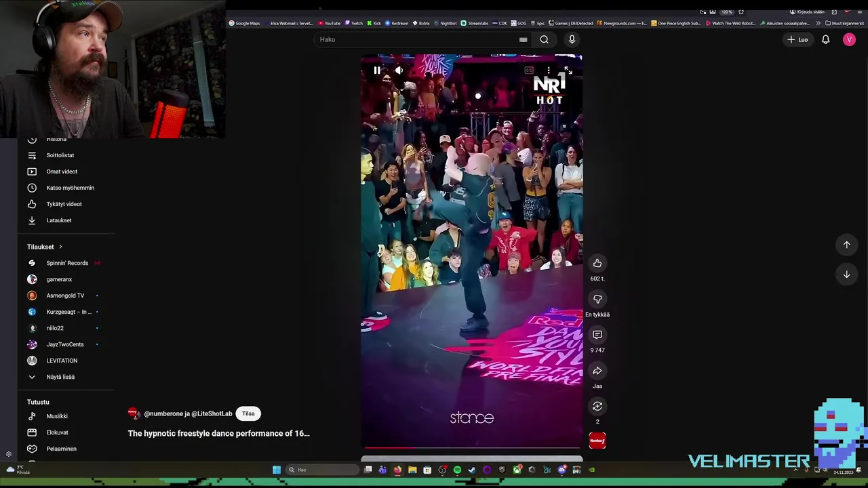This screenshot has height=488, width=868.
Task: Open Nightbot bookmark
Action: click(446, 23)
